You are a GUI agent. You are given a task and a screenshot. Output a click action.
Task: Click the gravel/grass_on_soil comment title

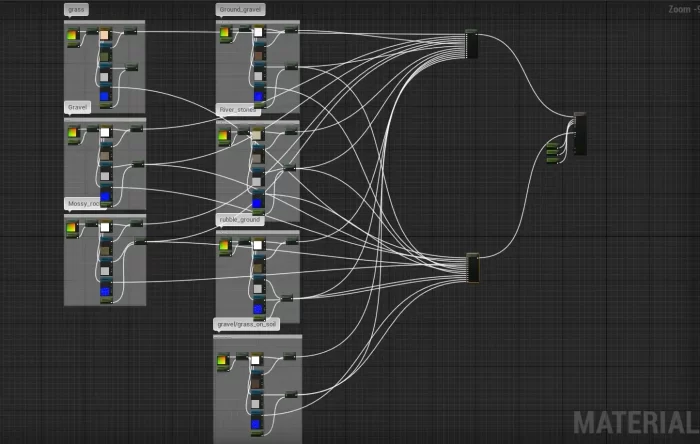tap(246, 324)
